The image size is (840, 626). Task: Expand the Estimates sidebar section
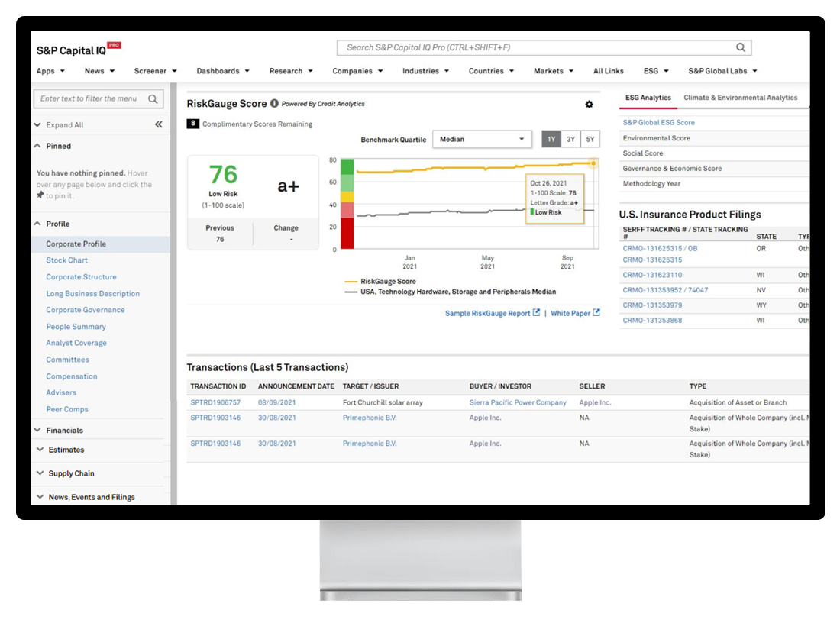[60, 450]
